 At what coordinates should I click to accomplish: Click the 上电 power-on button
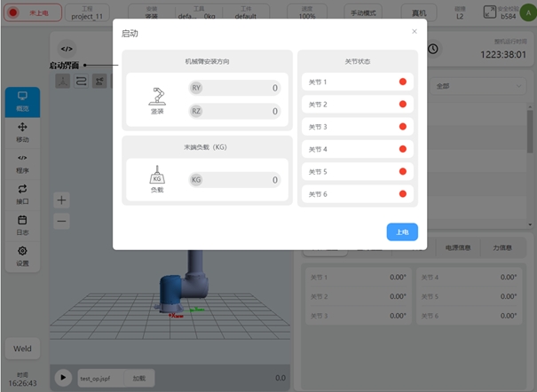402,232
